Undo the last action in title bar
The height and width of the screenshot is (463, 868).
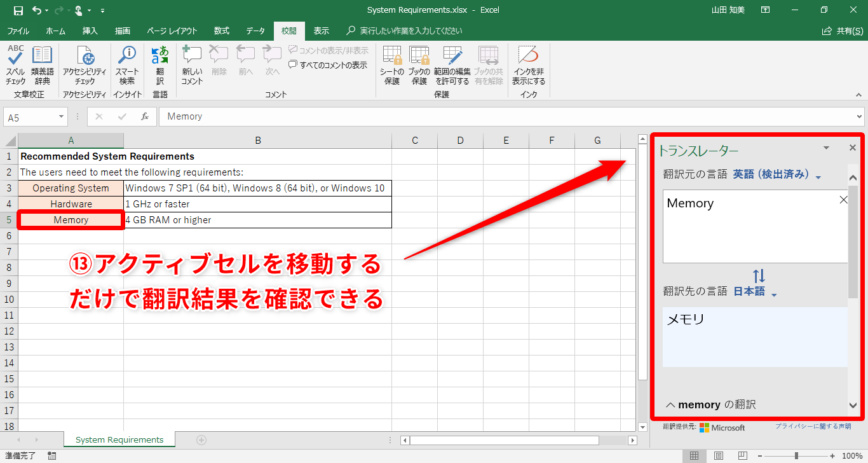coord(37,10)
